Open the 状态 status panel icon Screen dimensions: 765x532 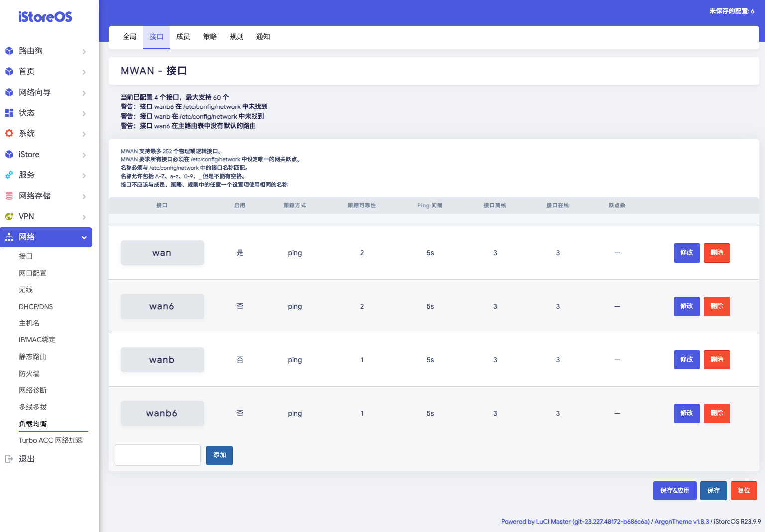point(9,113)
